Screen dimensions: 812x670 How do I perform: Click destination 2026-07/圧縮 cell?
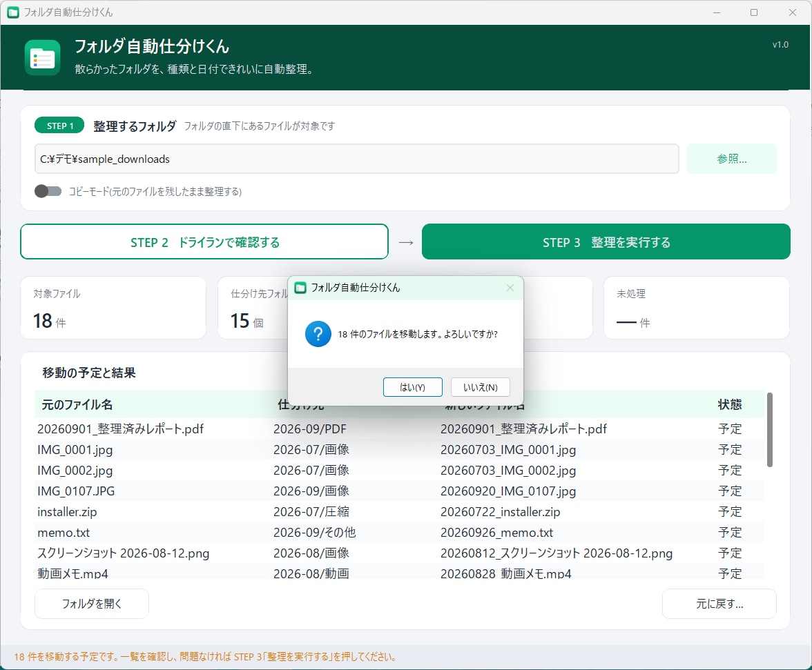[x=311, y=512]
